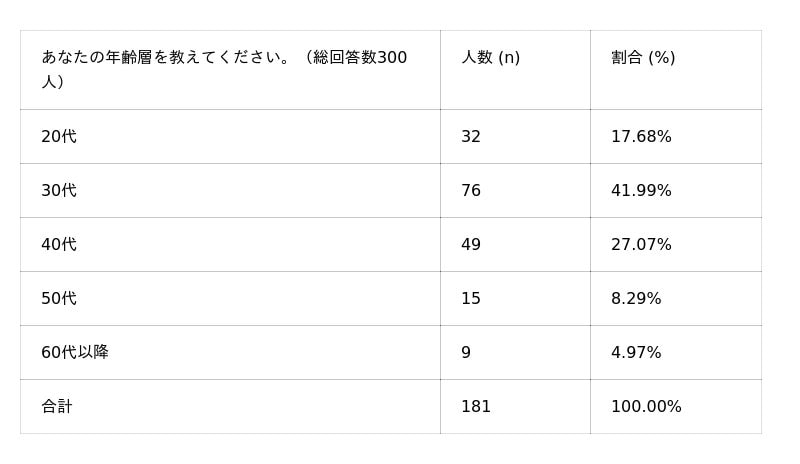Click the 100.00% total percentage cell
Image resolution: width=800 pixels, height=464 pixels.
click(646, 407)
